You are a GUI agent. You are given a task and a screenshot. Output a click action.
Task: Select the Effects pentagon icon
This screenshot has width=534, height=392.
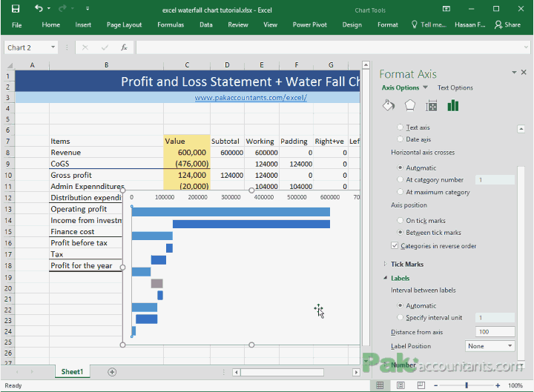[x=409, y=105]
